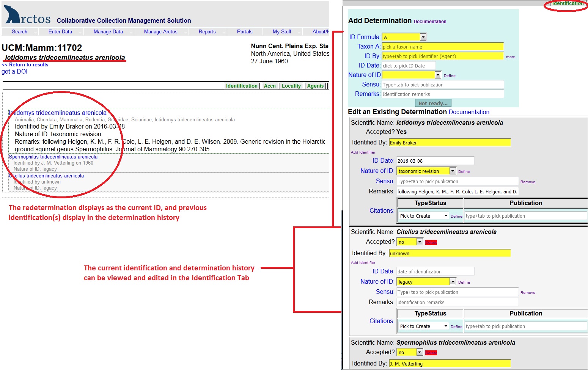Open the Manage Data menu
Viewport: 588px width, 375px height.
click(108, 32)
